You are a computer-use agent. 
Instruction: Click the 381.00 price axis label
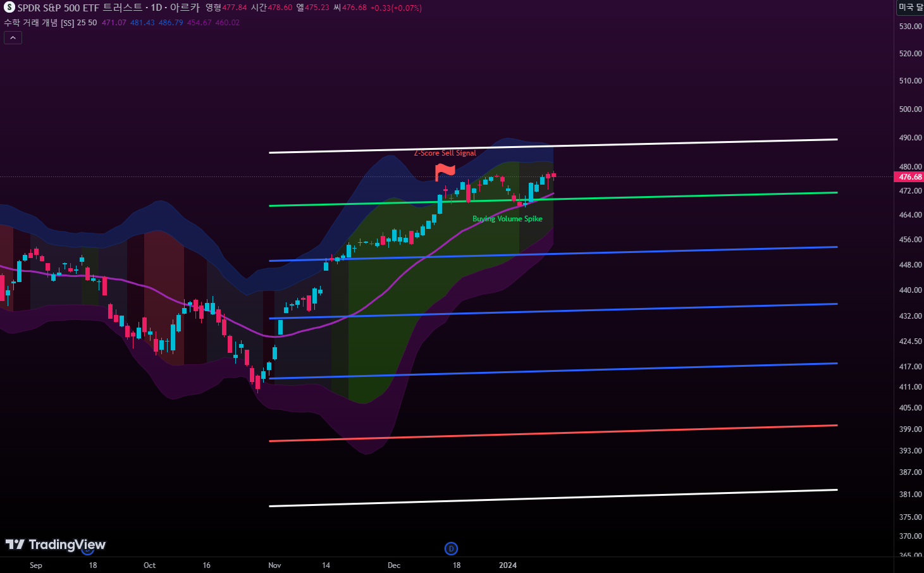coord(910,495)
